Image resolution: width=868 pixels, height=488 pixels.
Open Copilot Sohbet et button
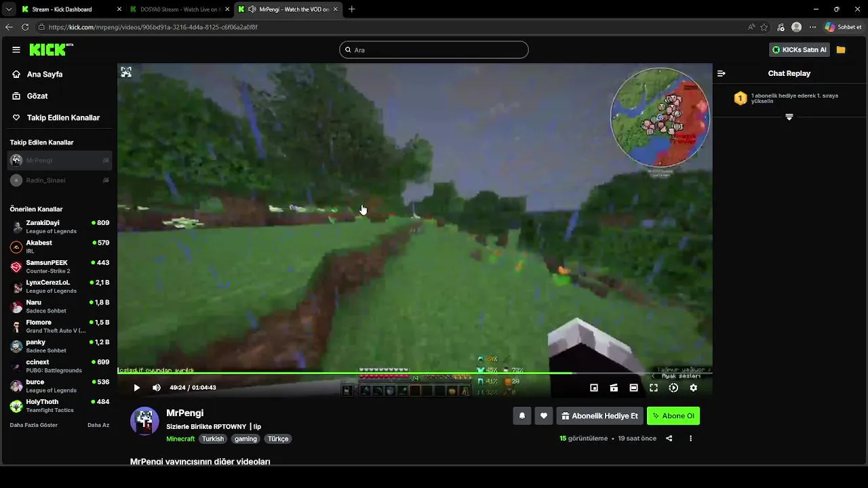click(844, 27)
